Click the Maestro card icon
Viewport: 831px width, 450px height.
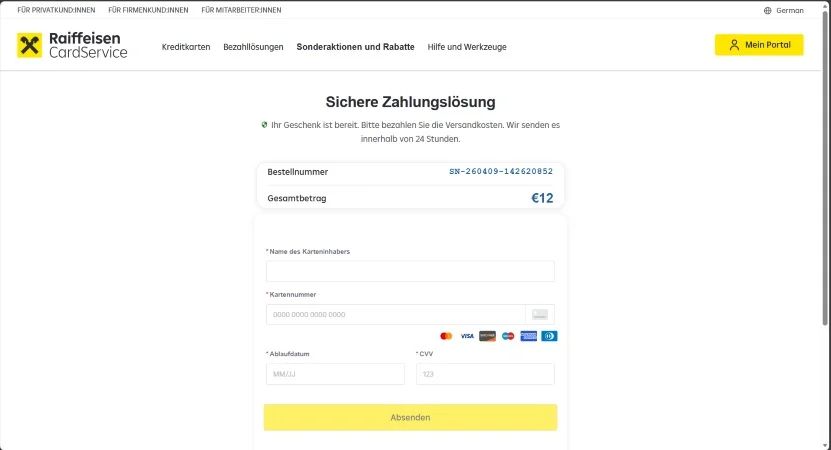508,336
